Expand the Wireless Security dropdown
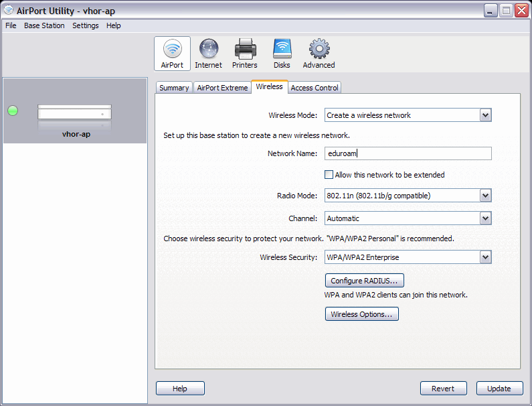 pos(486,257)
